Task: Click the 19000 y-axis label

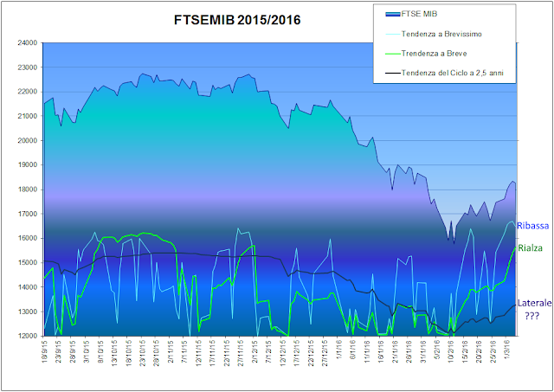Action: tap(27, 165)
